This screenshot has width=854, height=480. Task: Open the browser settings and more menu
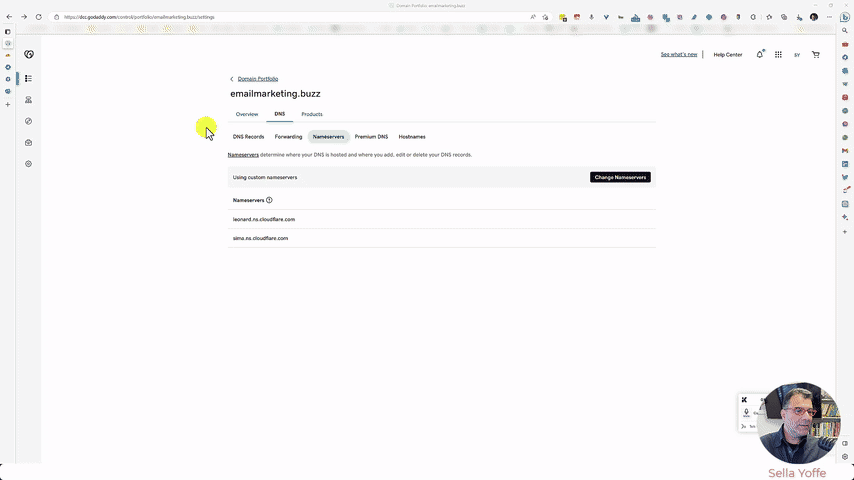pyautogui.click(x=829, y=17)
